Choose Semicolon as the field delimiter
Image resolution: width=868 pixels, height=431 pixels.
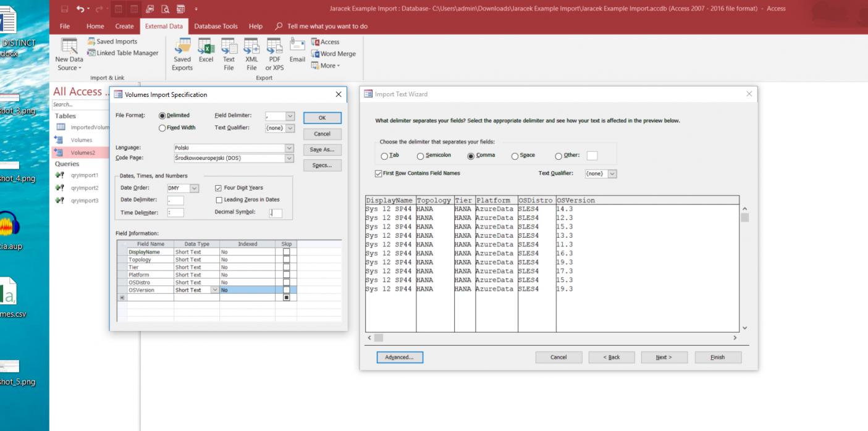pos(421,156)
